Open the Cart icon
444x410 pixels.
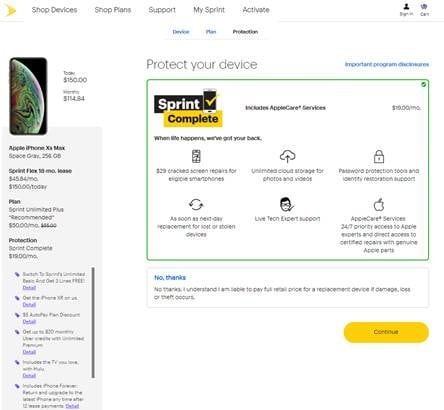(x=424, y=9)
